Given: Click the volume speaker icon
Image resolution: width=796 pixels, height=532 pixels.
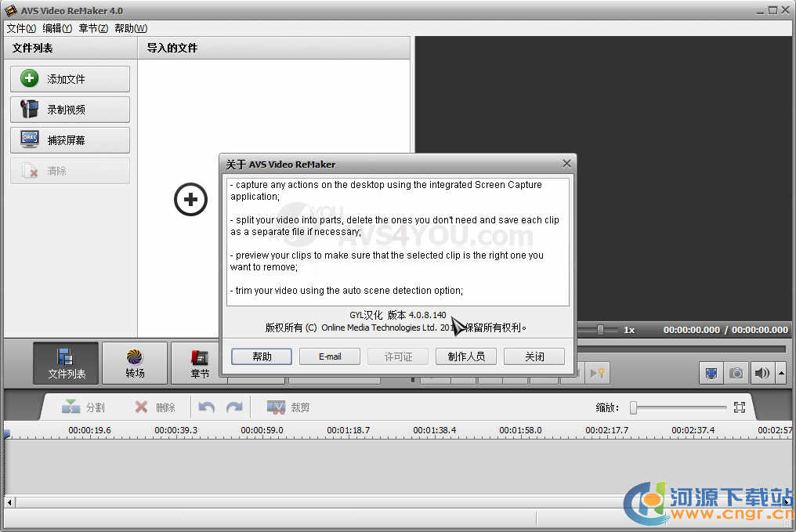Looking at the screenshot, I should pos(762,374).
